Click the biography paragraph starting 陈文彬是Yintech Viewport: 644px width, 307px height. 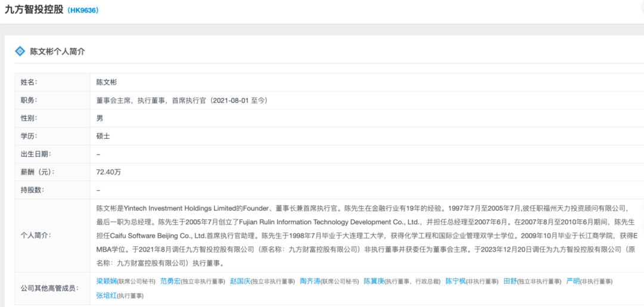point(367,235)
